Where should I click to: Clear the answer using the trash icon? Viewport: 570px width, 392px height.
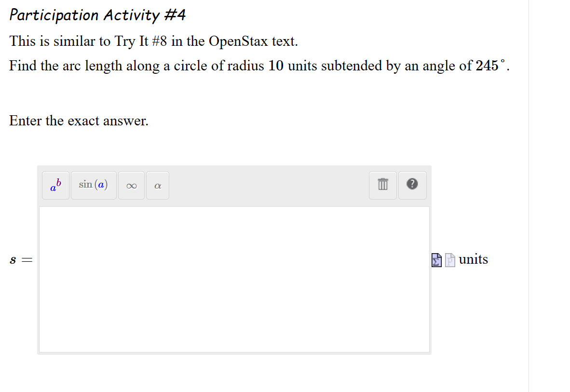(382, 185)
